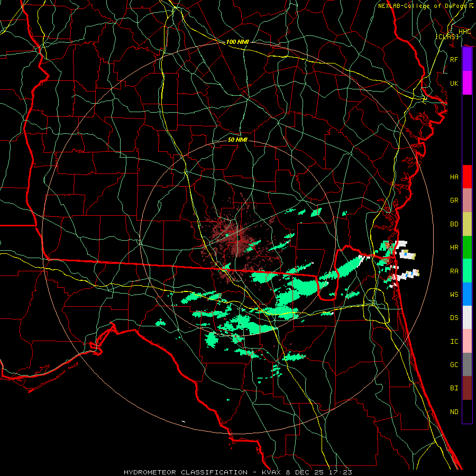Click the 17:23 time stamp
This screenshot has height=476, width=476.
340,472
